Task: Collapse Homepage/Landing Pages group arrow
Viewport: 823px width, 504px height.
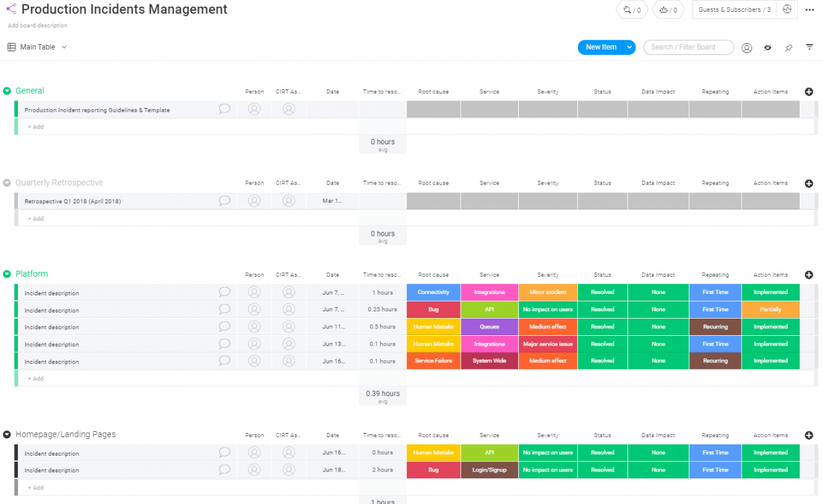Action: click(x=7, y=434)
